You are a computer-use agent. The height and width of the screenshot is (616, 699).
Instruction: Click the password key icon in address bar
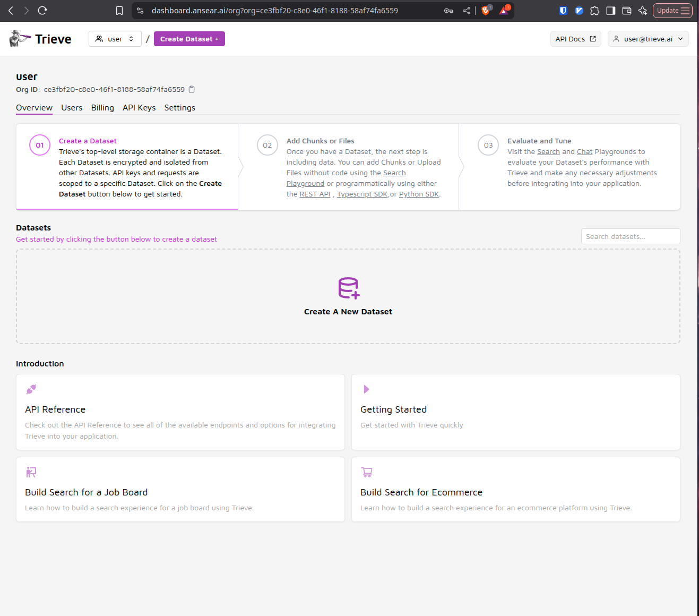click(x=448, y=11)
